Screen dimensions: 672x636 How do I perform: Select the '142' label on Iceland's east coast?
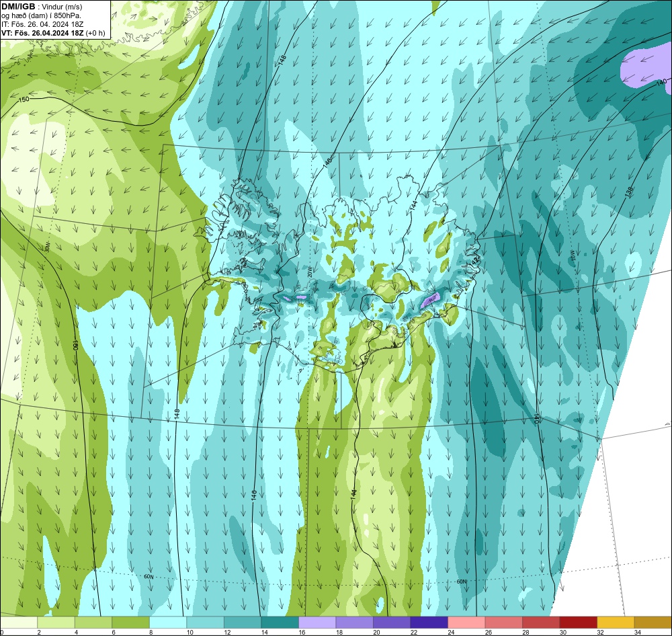coord(476,260)
